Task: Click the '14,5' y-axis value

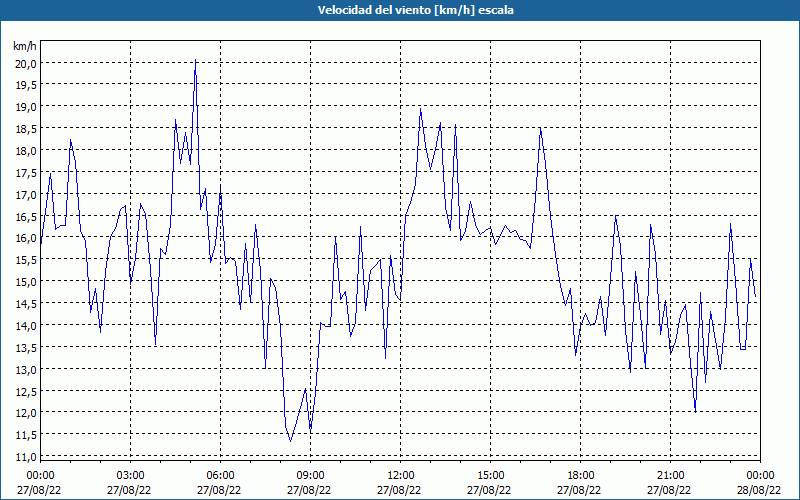Action: point(26,304)
